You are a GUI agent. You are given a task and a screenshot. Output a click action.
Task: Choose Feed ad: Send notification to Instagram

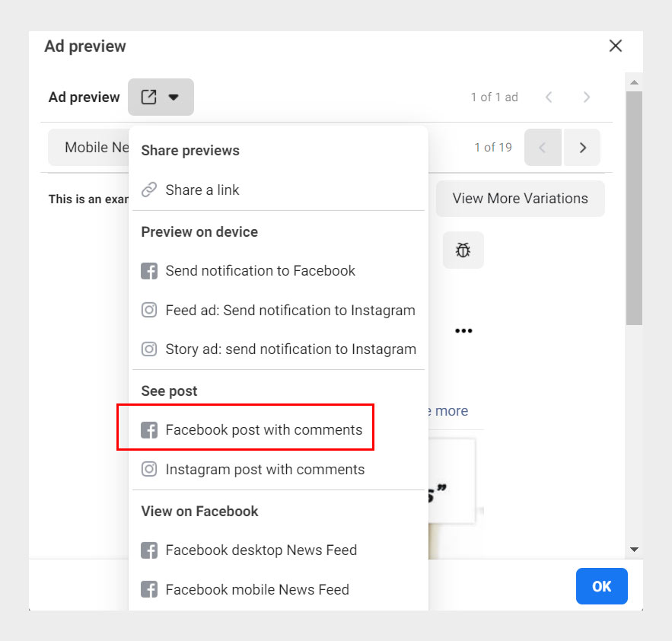point(279,310)
